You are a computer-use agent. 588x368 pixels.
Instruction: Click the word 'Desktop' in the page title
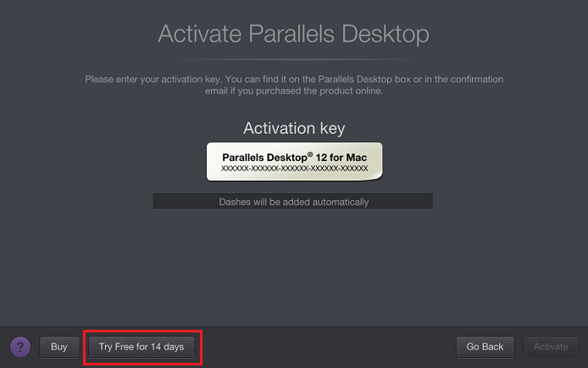386,34
